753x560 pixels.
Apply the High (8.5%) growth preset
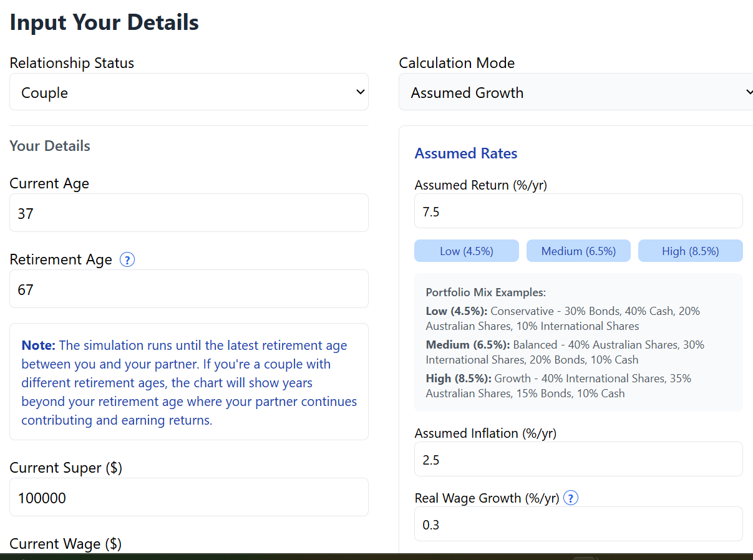tap(690, 250)
